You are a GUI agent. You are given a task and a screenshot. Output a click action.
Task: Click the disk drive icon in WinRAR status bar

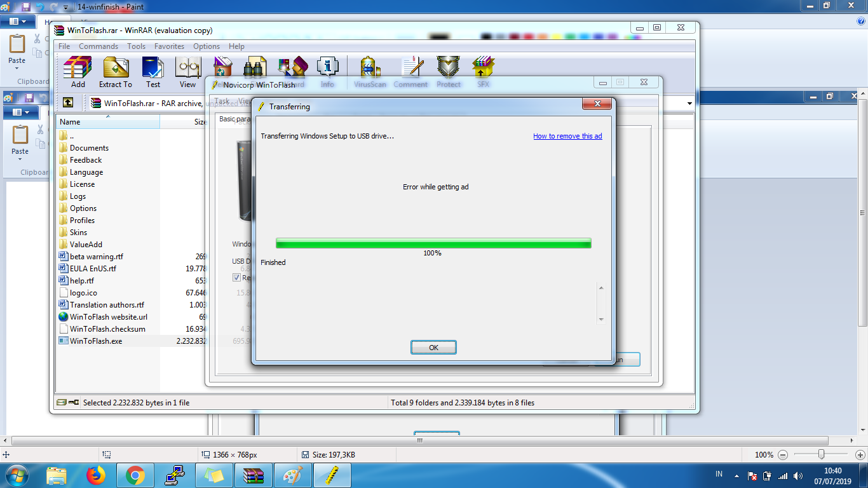click(61, 402)
